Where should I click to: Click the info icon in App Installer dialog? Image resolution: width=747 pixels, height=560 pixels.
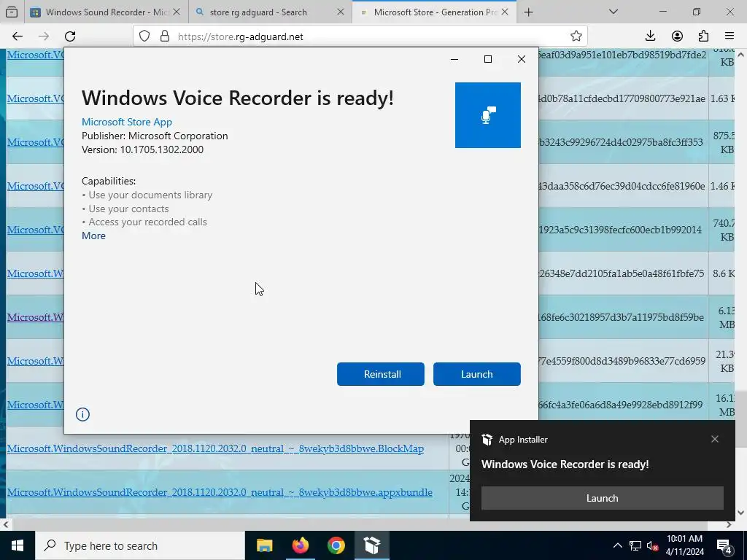[82, 414]
